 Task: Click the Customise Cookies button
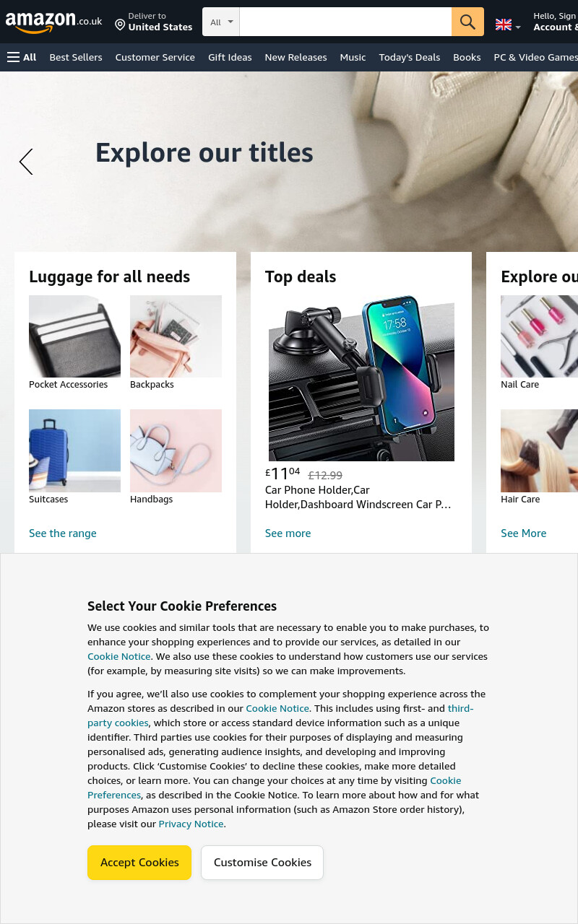point(262,863)
